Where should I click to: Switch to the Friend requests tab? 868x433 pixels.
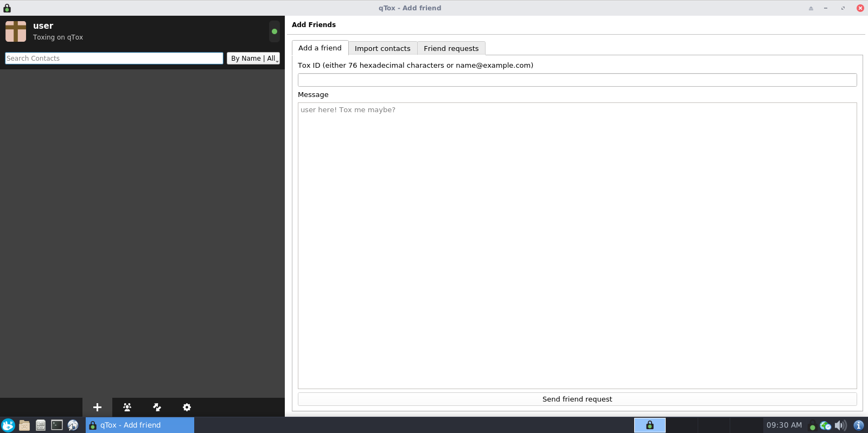(451, 48)
